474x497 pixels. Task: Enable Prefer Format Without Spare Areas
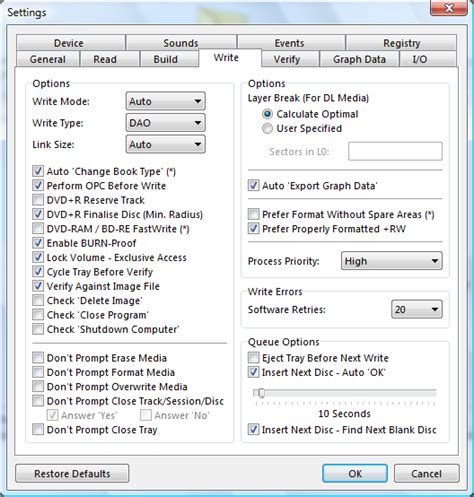pyautogui.click(x=253, y=214)
